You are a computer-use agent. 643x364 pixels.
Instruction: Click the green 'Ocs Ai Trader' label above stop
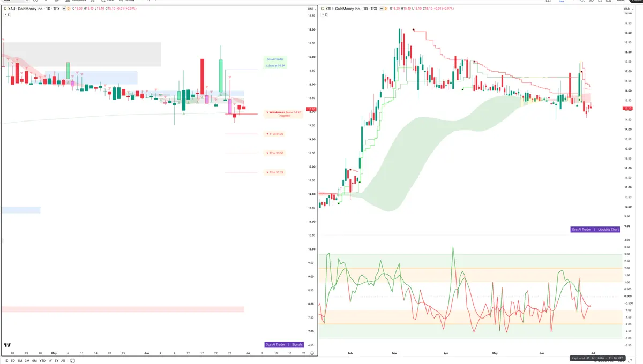coord(275,59)
